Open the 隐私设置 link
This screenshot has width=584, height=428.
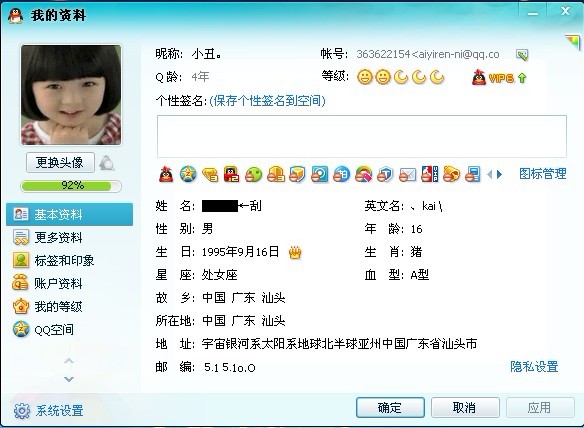click(x=534, y=367)
